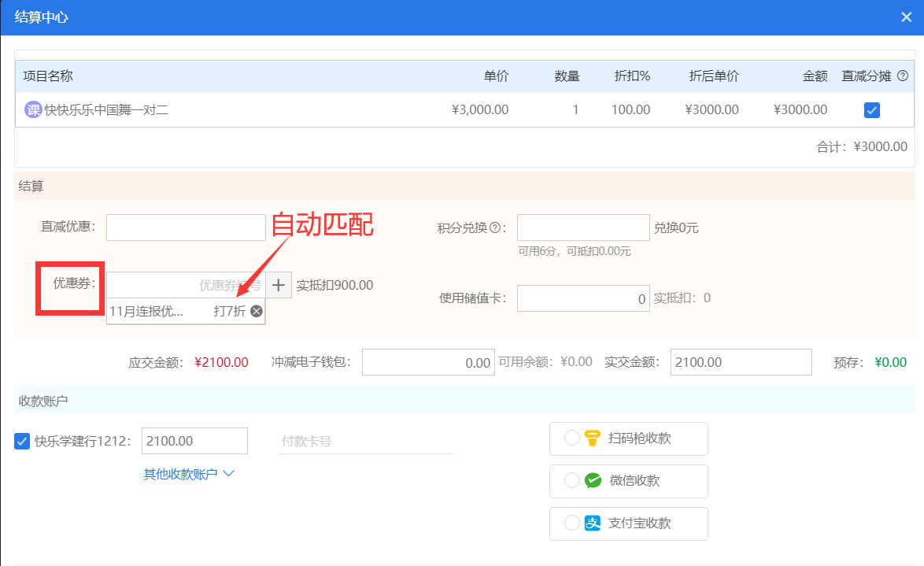Click the WeChat icon in 微信收款
The height and width of the screenshot is (566, 924).
pyautogui.click(x=593, y=480)
